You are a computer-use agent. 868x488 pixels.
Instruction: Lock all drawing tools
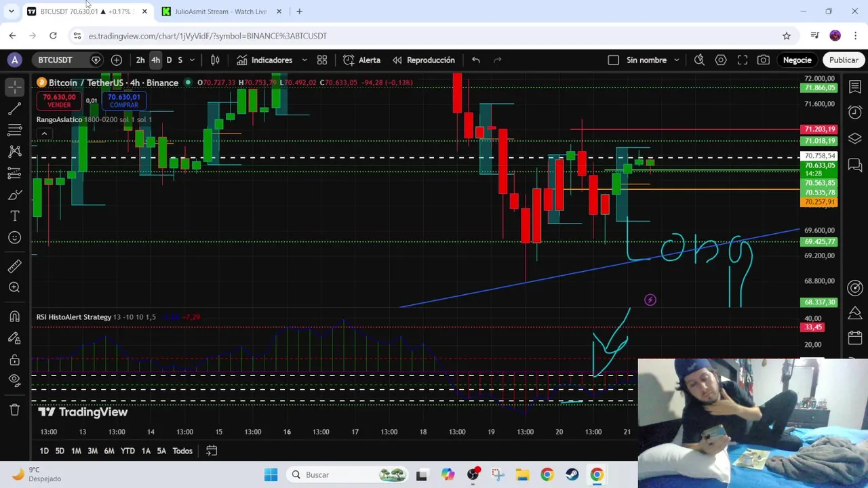pyautogui.click(x=15, y=360)
